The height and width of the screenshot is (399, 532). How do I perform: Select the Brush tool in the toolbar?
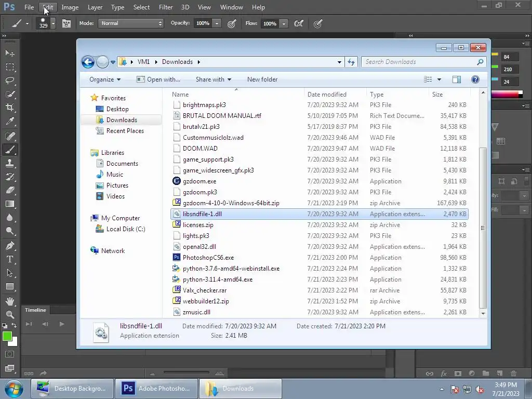10,150
